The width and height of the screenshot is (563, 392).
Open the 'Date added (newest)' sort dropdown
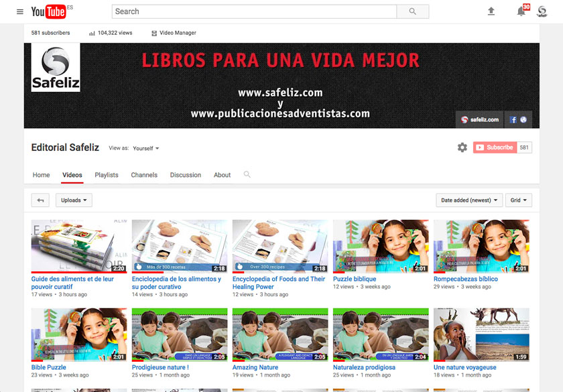click(469, 200)
